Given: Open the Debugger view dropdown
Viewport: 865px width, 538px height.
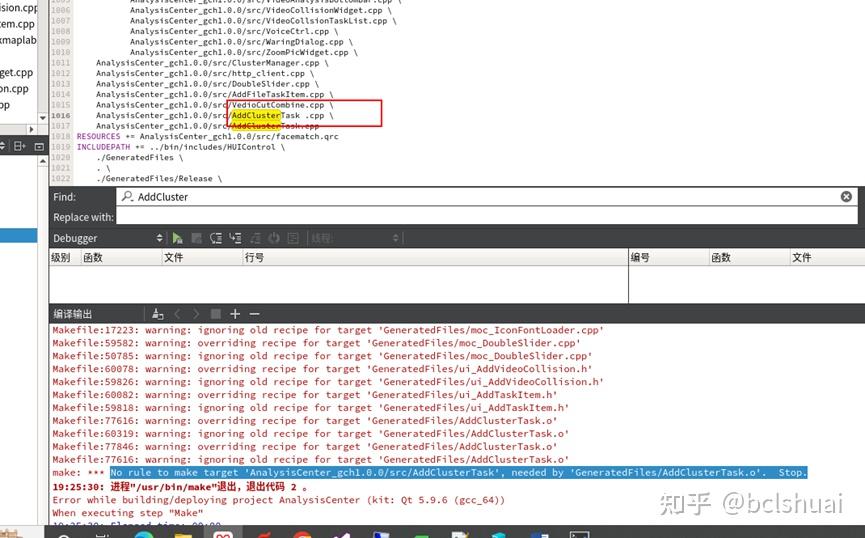Looking at the screenshot, I should [106, 238].
